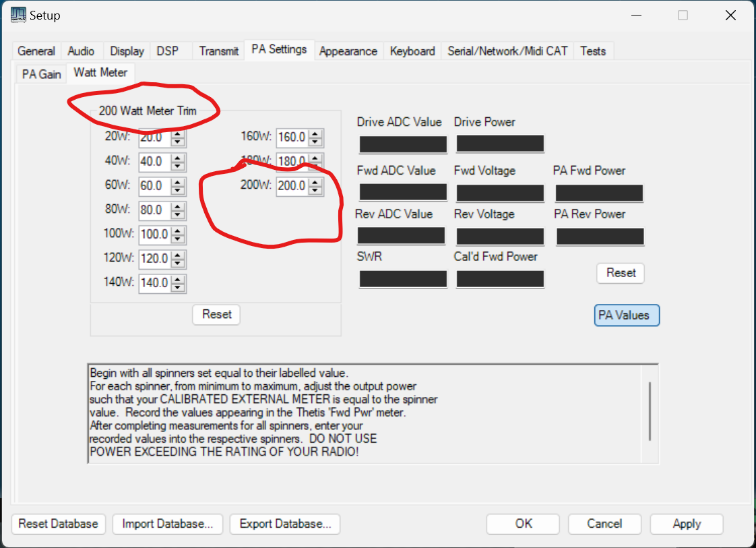756x548 pixels.
Task: Click the PA Values button
Action: click(x=627, y=315)
